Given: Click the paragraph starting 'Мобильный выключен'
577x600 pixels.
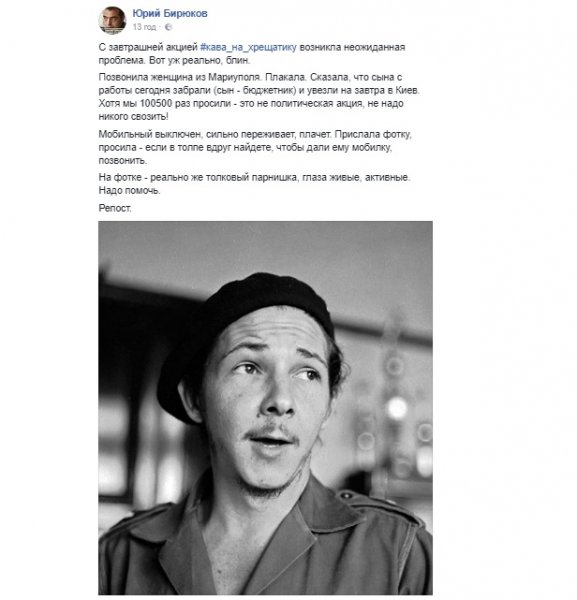Looking at the screenshot, I should (255, 147).
